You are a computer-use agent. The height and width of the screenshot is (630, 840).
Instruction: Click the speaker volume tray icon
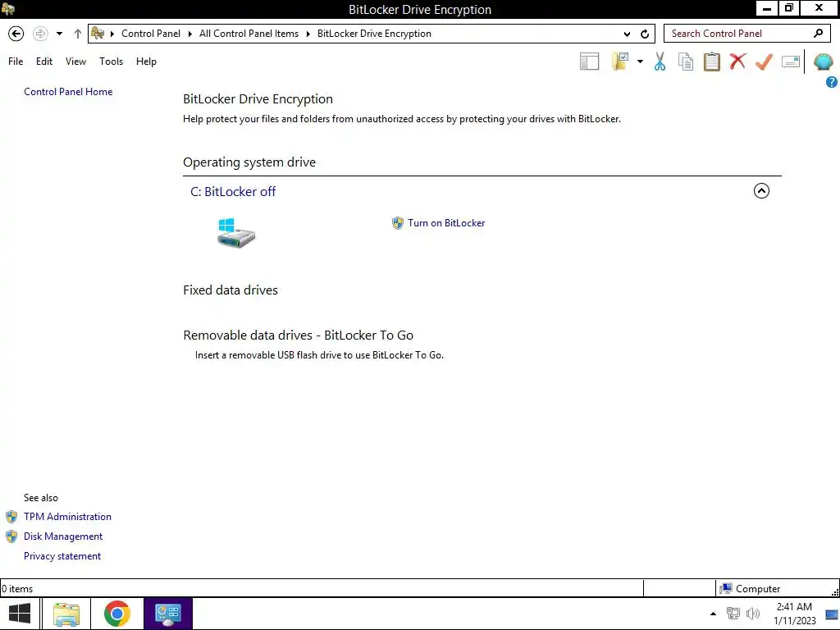pos(753,614)
